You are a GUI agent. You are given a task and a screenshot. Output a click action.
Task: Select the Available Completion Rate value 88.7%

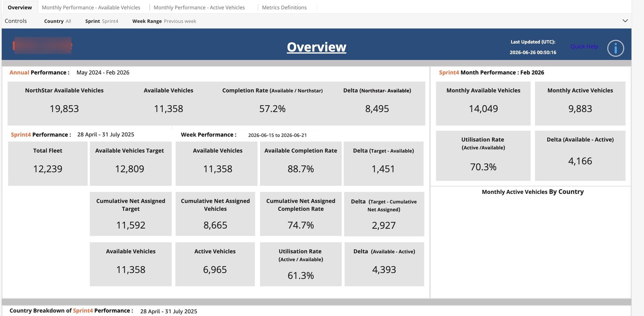point(301,169)
